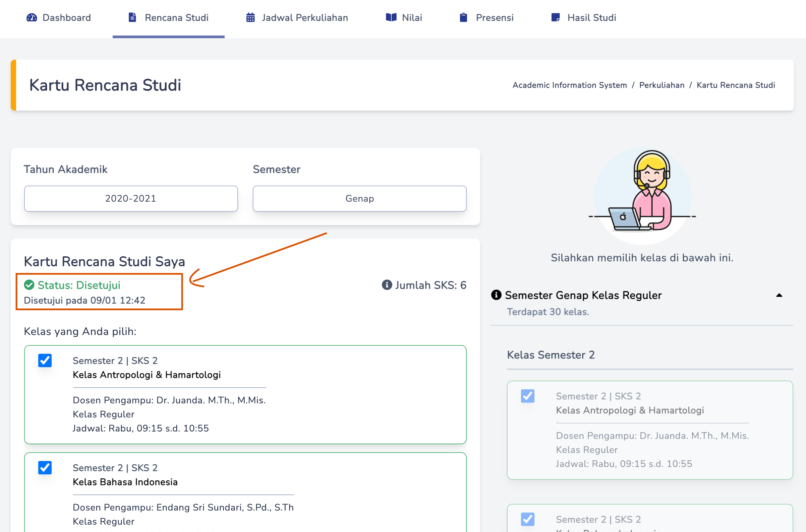Click Dosen Pengampu Dr. Juanda text in my KRS
Viewport: 806px width, 532px height.
[169, 400]
